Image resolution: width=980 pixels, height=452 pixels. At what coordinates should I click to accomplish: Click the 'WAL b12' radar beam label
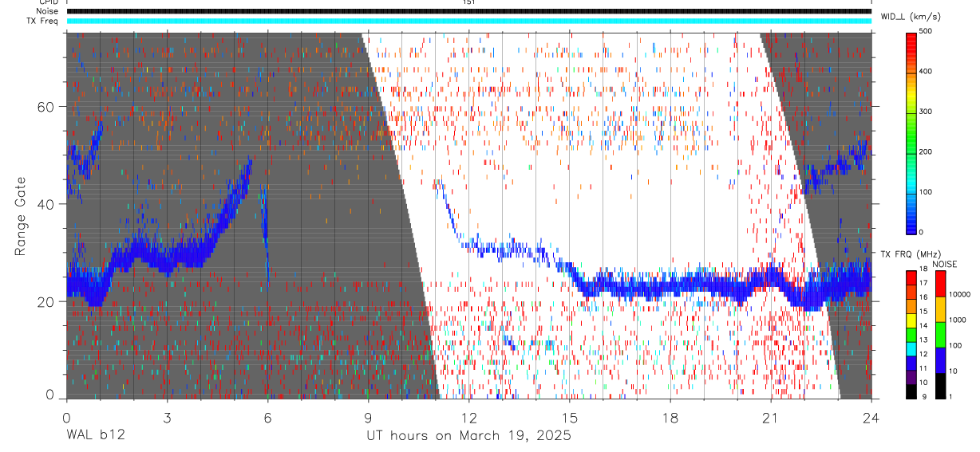(x=96, y=436)
